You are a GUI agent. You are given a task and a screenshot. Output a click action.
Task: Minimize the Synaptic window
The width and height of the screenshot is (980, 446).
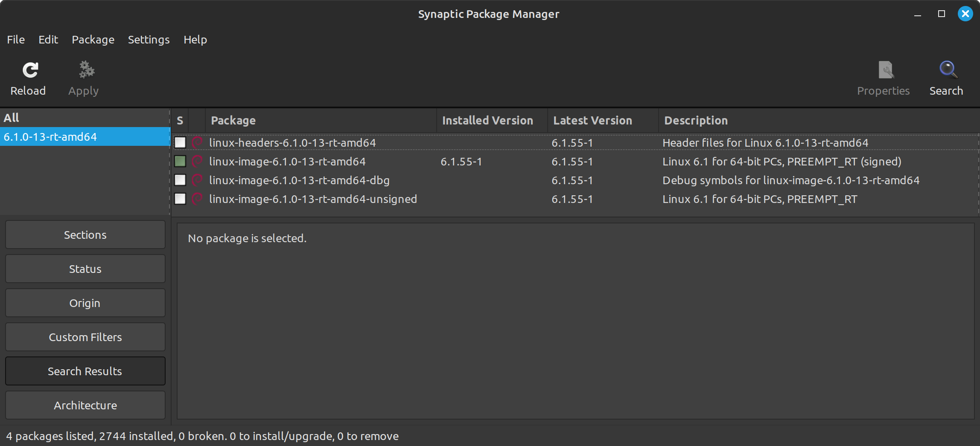point(918,14)
